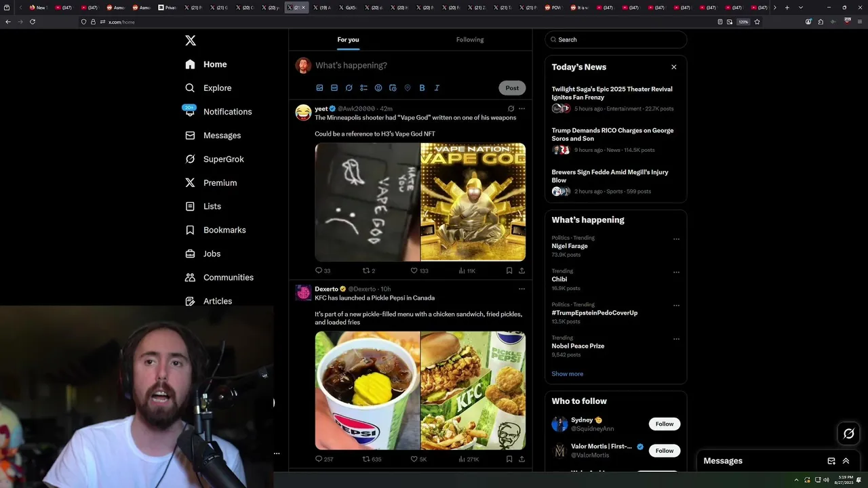Screen dimensions: 868x488
Task: Switch to the For you tab
Action: (349, 39)
